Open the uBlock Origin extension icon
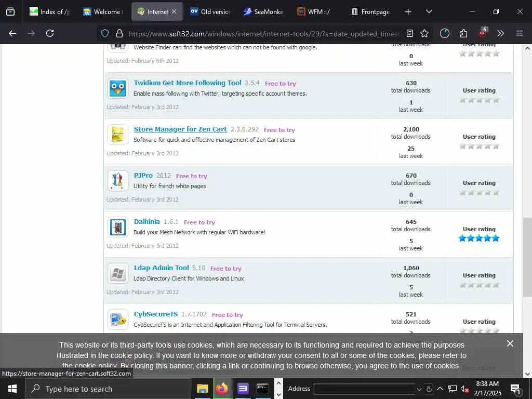This screenshot has width=532, height=399. click(482, 33)
